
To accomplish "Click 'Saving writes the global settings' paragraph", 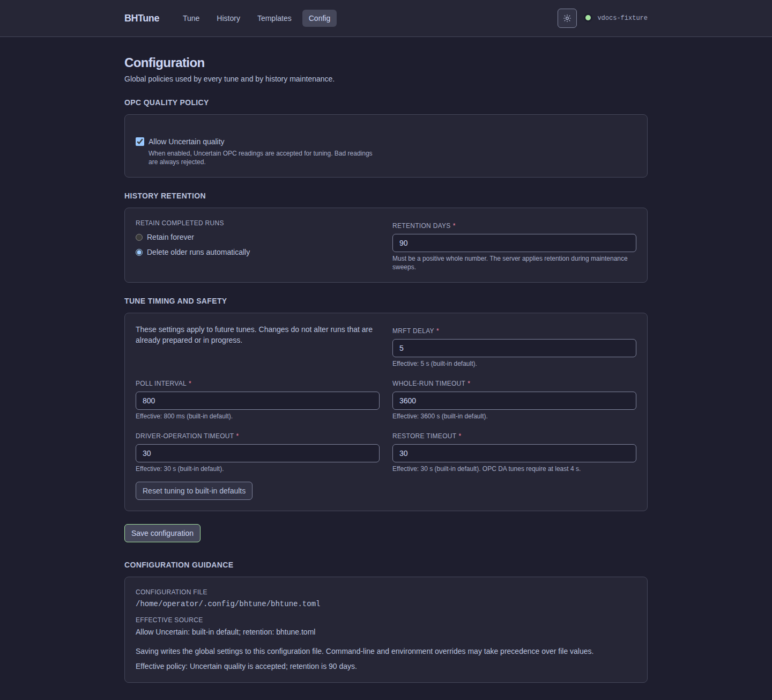I will 365,651.
